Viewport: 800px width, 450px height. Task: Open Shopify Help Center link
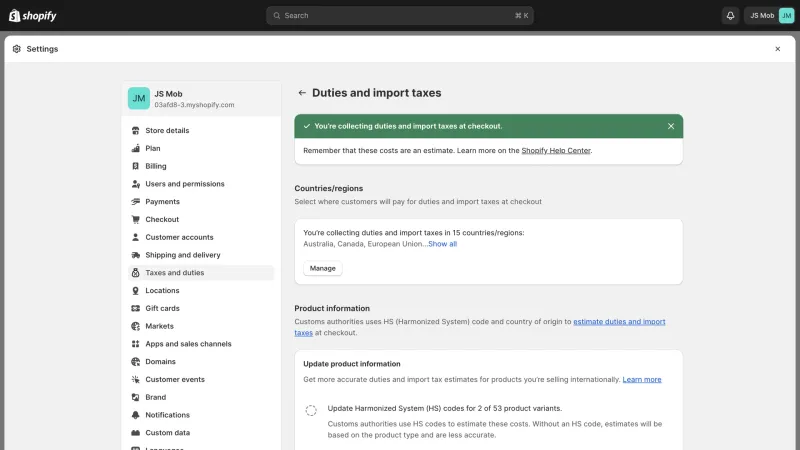(x=556, y=151)
